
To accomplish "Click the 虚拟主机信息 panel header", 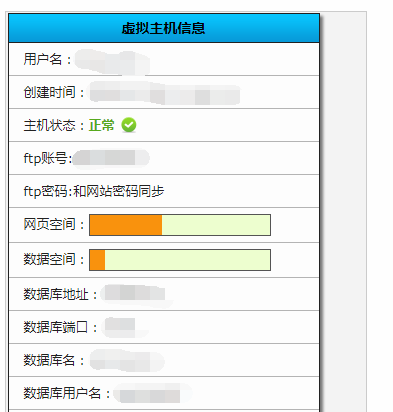I will pos(164,28).
